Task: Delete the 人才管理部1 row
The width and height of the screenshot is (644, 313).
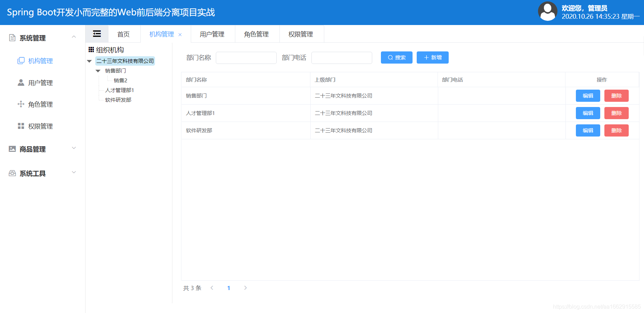Action: [x=617, y=113]
